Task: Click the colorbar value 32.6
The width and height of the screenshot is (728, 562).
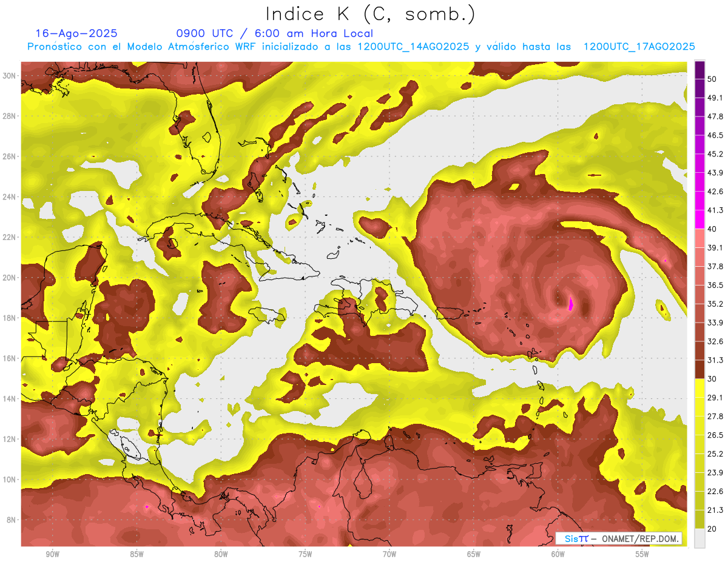Action: pyautogui.click(x=715, y=341)
